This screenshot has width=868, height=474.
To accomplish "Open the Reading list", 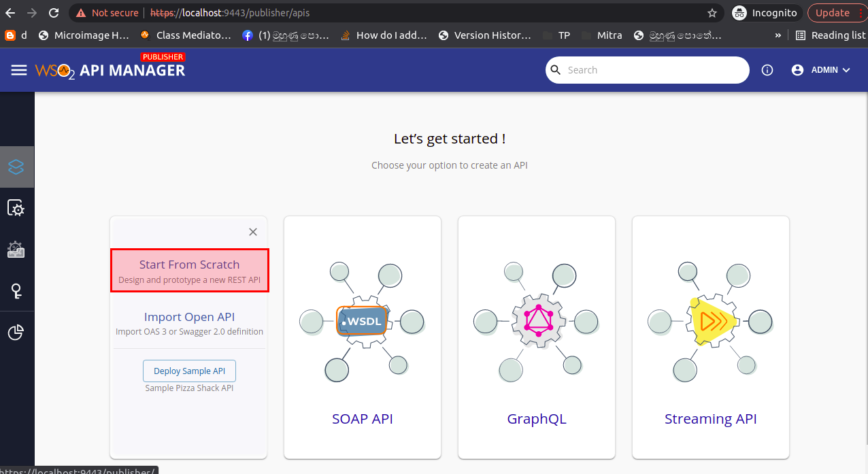I will [x=830, y=35].
